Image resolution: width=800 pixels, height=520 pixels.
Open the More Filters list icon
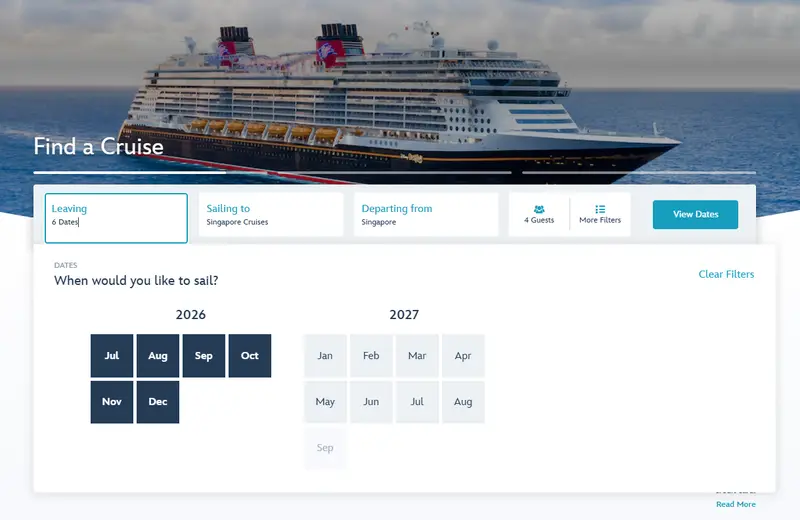click(x=600, y=209)
